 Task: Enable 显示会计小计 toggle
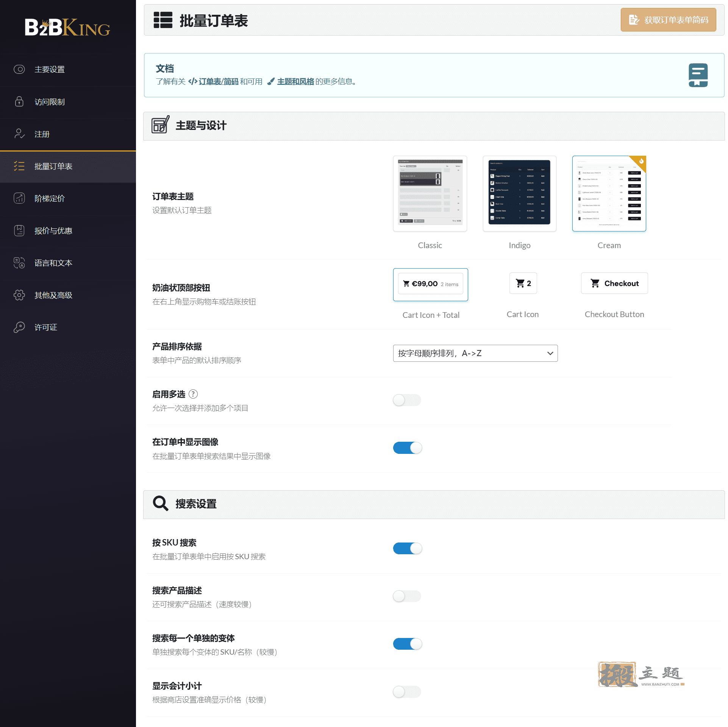[407, 692]
